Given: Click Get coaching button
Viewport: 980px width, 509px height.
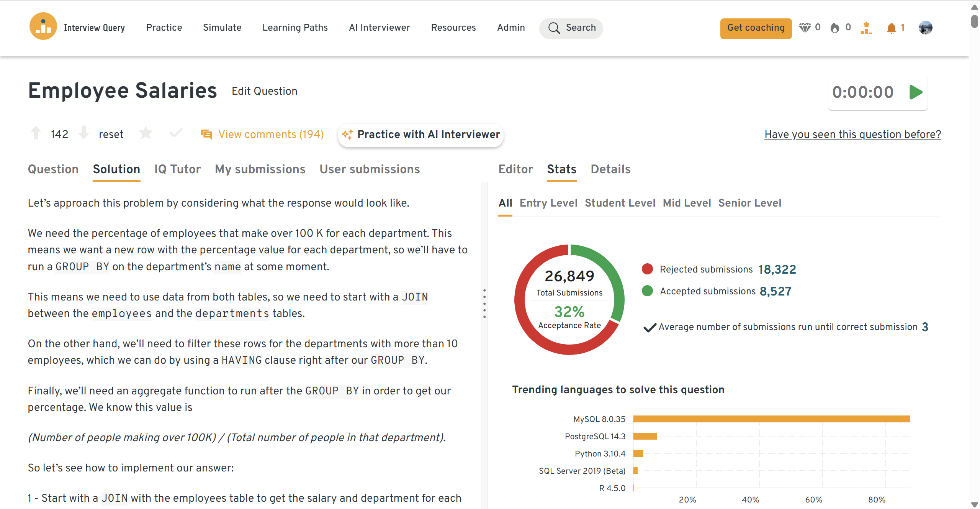Looking at the screenshot, I should click(x=756, y=28).
